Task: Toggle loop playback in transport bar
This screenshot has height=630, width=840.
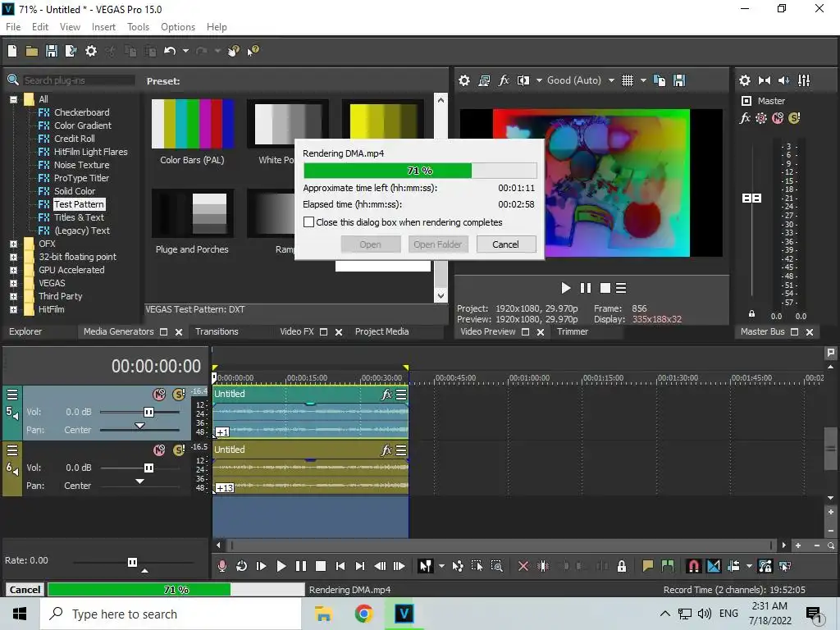Action: pyautogui.click(x=242, y=566)
